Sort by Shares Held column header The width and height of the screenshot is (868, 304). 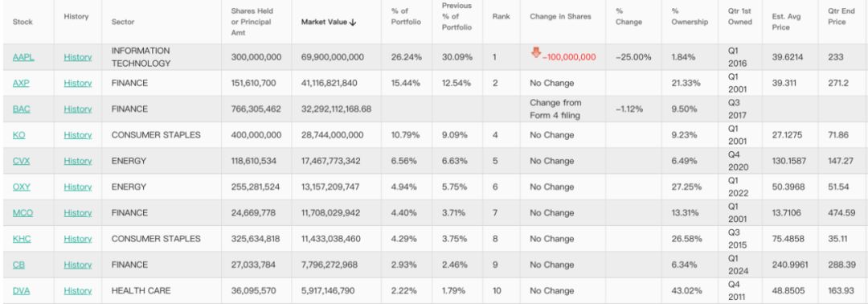[x=252, y=23]
